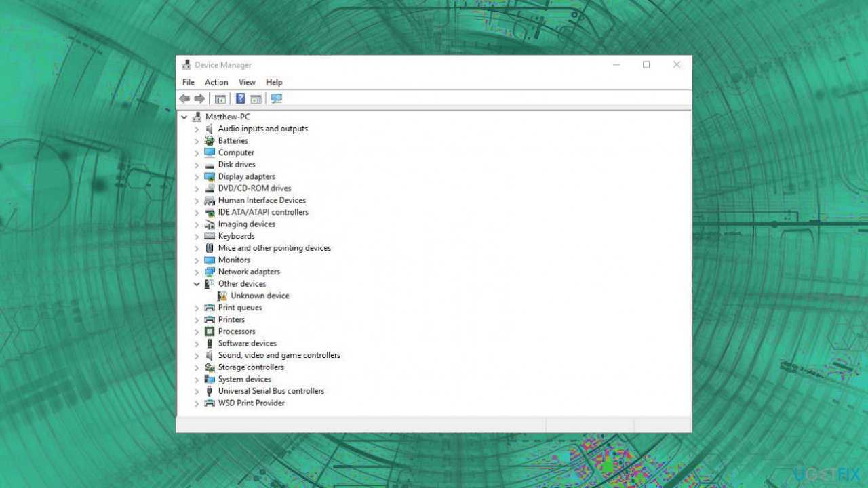Viewport: 868px width, 488px height.
Task: Click the Sound, video and game controllers icon
Action: pos(210,355)
